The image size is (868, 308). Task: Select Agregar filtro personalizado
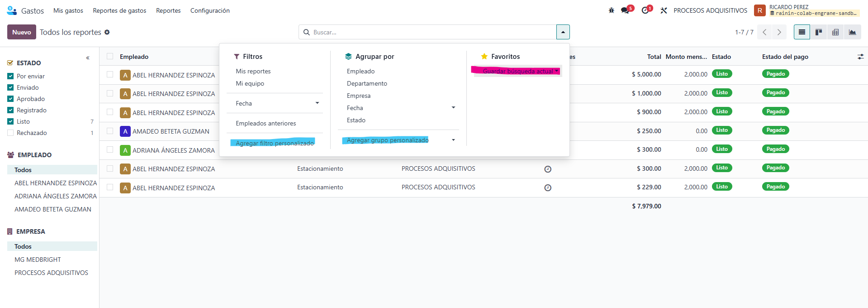pos(275,143)
